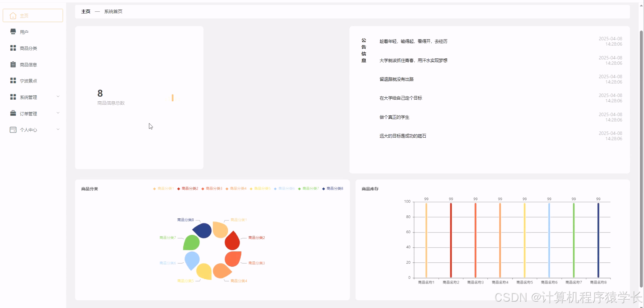Click the 公告信息 vertical heading
Screen dimensions: 644x308
[364, 50]
